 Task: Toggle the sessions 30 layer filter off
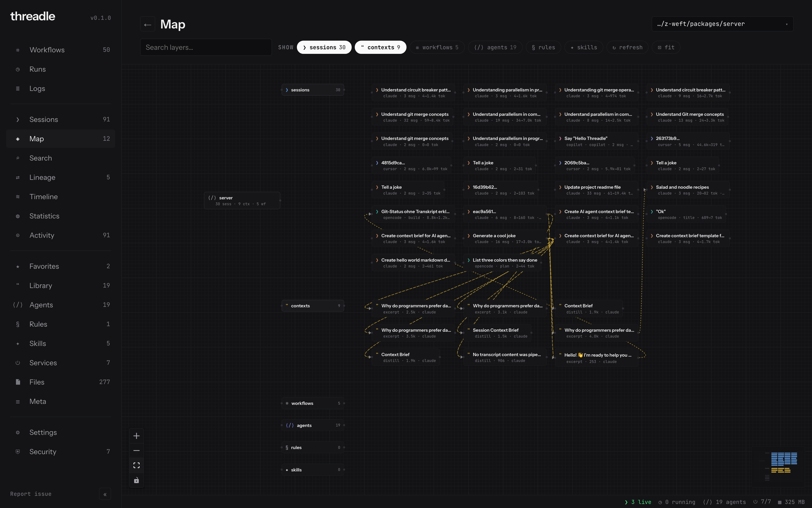point(324,47)
